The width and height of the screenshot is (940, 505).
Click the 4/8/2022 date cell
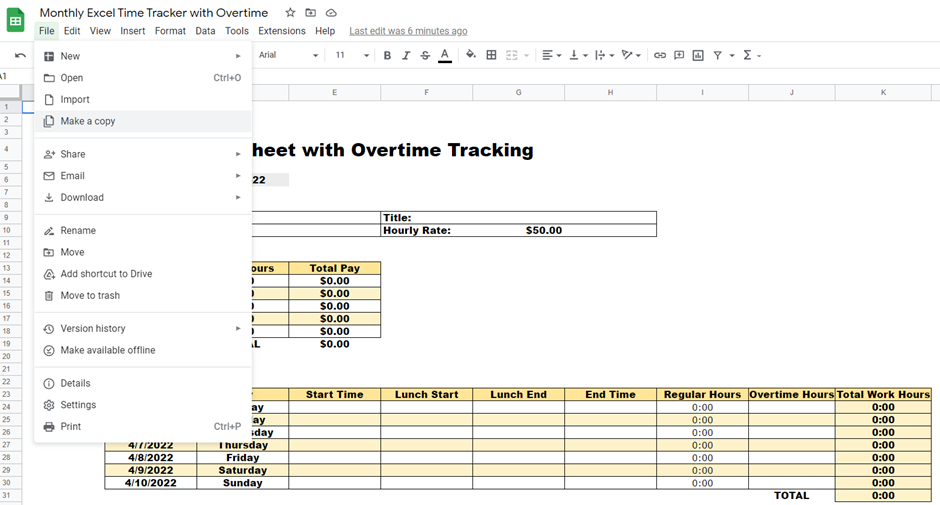[x=150, y=458]
